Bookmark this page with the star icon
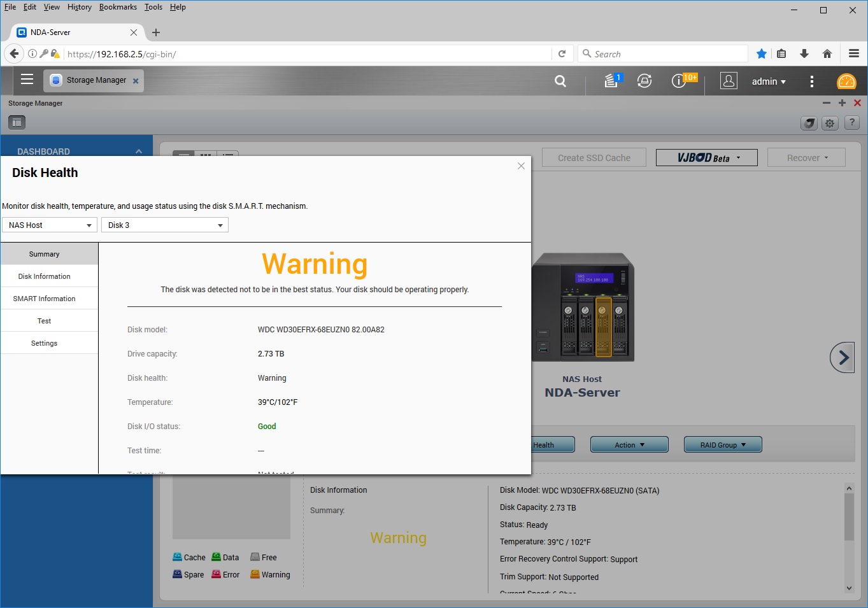868x608 pixels. click(761, 54)
